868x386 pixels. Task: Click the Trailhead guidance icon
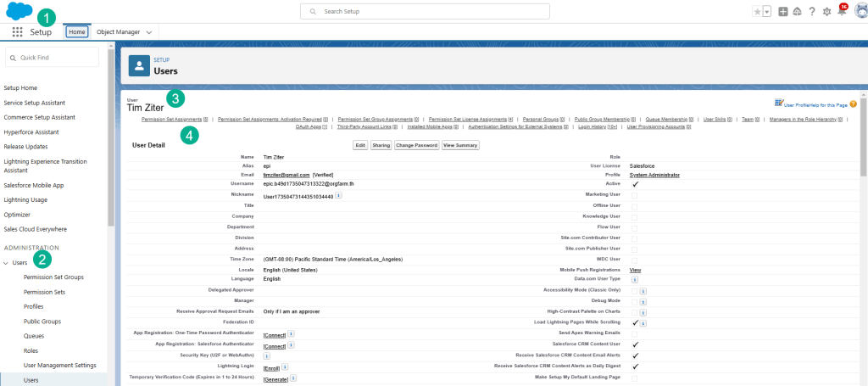pos(797,12)
